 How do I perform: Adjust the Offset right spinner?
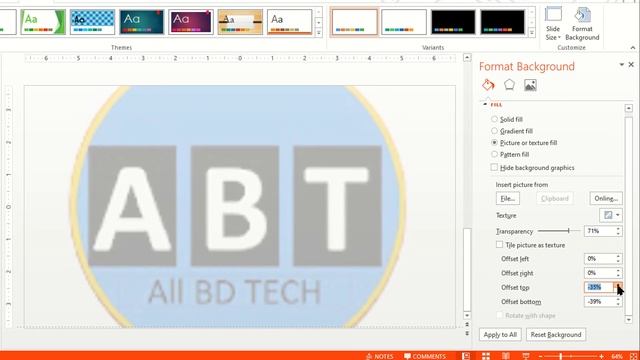coord(618,273)
